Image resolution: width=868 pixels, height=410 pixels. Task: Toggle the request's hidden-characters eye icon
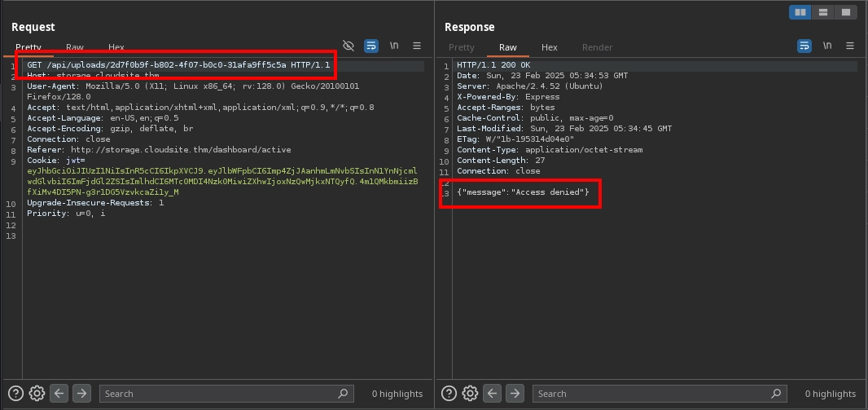[x=349, y=46]
